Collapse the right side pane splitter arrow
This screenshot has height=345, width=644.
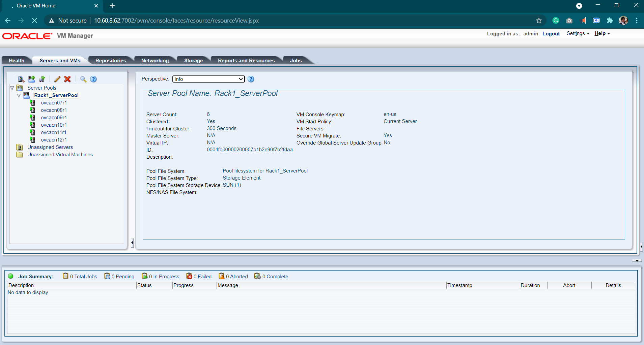tap(641, 247)
